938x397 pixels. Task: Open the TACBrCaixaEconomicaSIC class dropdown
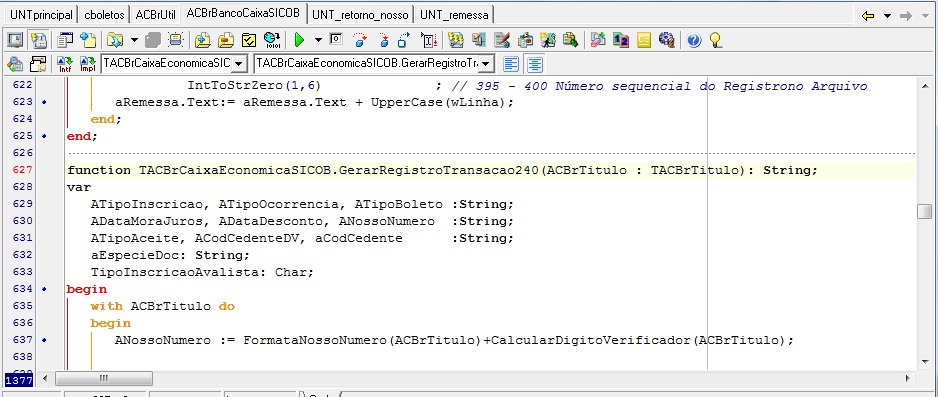point(239,63)
